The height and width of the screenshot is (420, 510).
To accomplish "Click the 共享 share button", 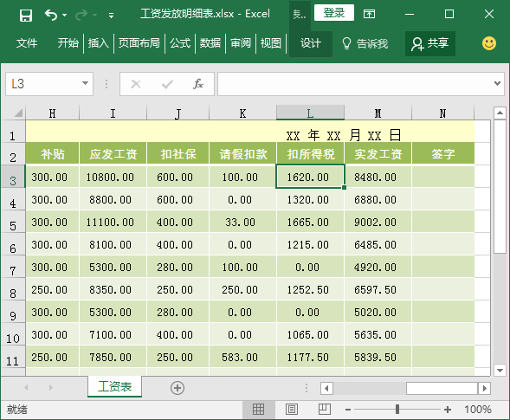I will pos(430,43).
